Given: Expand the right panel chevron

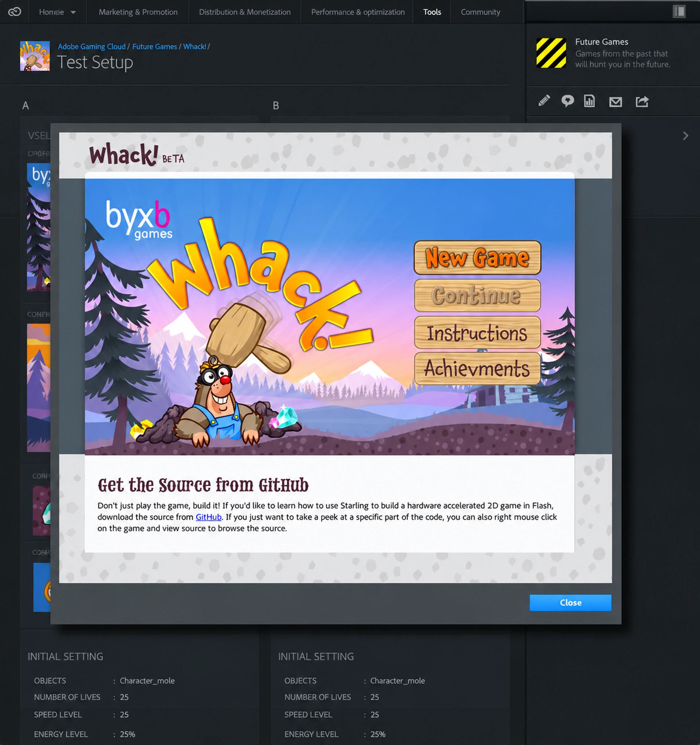Looking at the screenshot, I should click(x=685, y=136).
